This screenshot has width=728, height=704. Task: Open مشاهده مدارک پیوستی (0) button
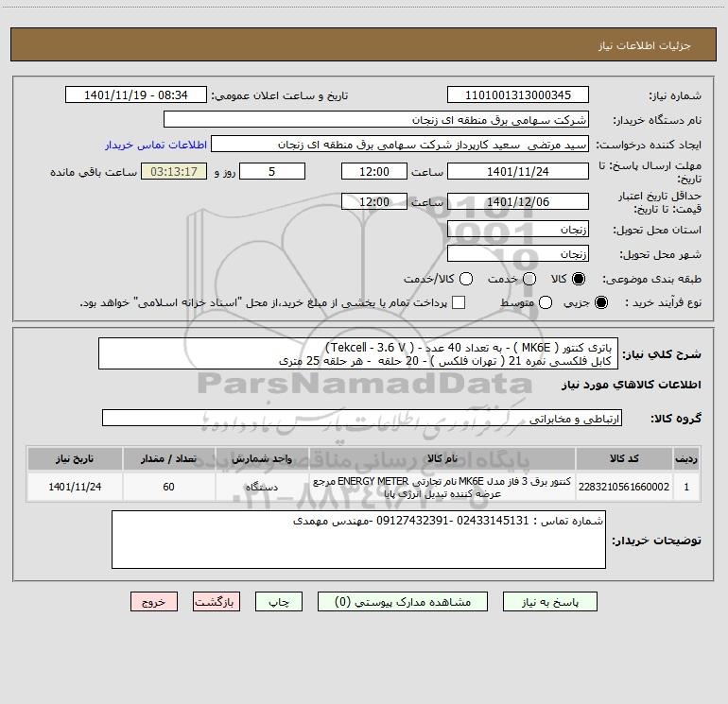(403, 602)
